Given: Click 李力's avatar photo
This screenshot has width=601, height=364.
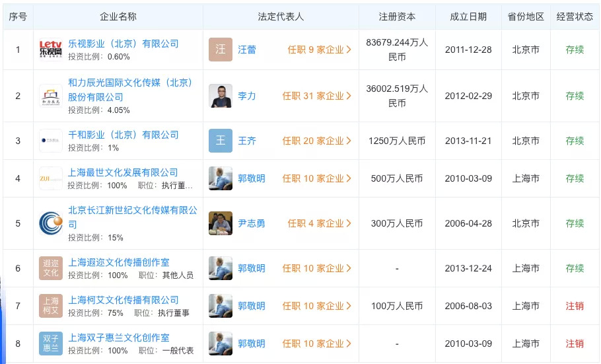Looking at the screenshot, I should [x=221, y=96].
